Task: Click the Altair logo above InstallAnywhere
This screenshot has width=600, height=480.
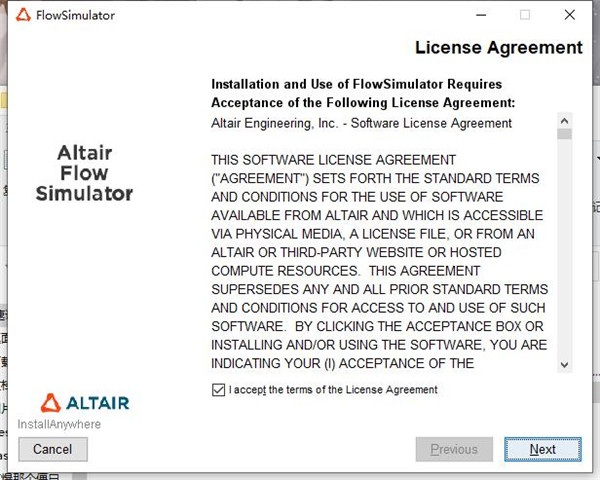Action: pyautogui.click(x=85, y=403)
